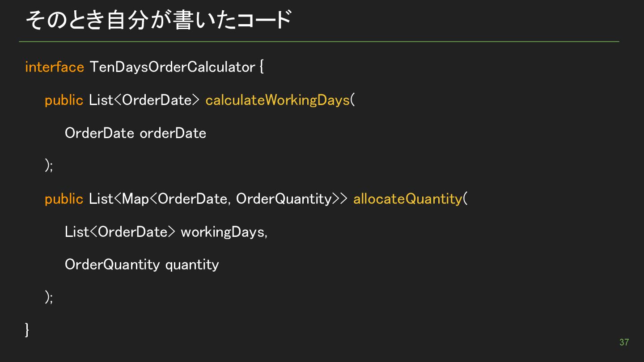Click the slide title そのとき自分が書いたコード
The image size is (644, 362).
click(158, 20)
